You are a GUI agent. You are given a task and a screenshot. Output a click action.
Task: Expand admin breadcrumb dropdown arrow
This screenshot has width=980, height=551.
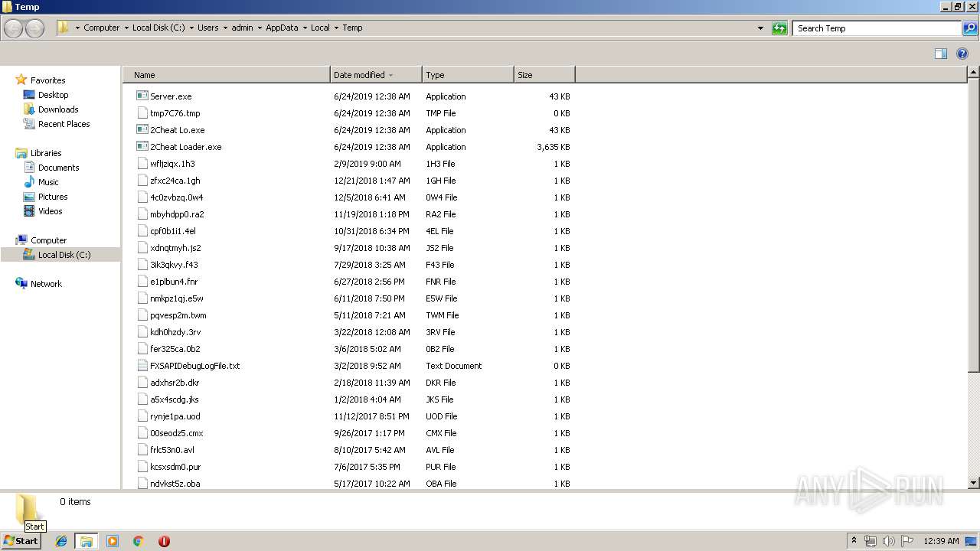(260, 28)
